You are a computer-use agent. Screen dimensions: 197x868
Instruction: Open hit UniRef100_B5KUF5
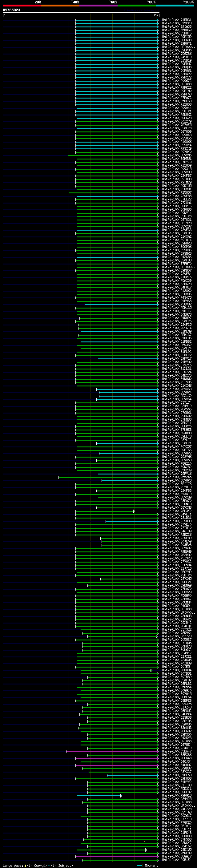tap(176, 34)
